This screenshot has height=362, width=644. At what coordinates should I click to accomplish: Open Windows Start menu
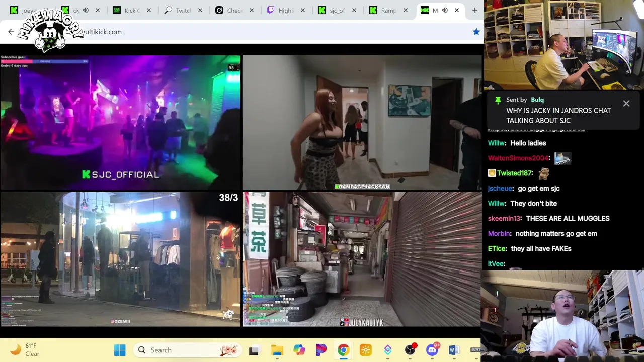point(120,350)
